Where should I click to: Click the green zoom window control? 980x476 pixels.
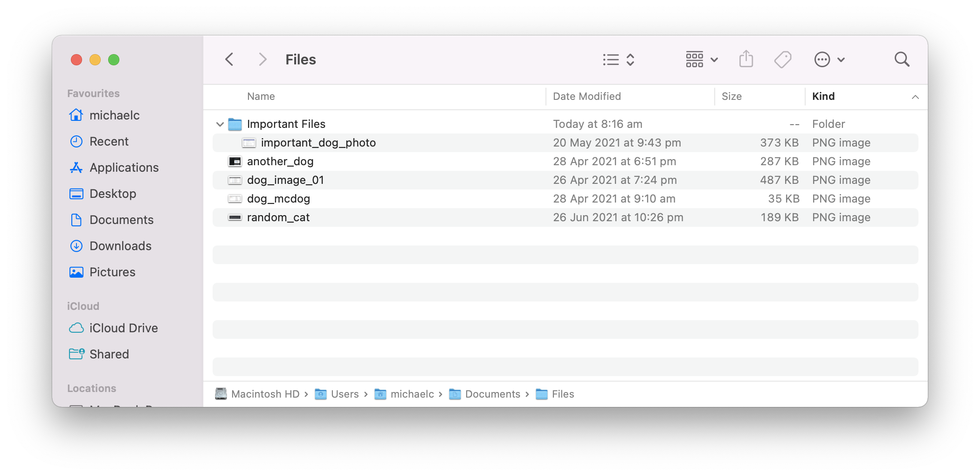click(x=114, y=60)
